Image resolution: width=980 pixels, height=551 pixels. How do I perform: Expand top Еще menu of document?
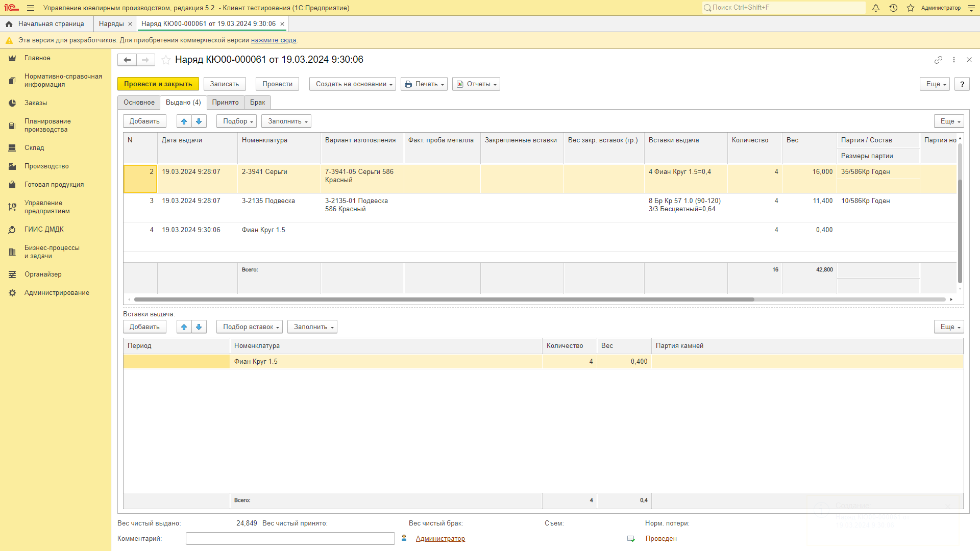[935, 84]
